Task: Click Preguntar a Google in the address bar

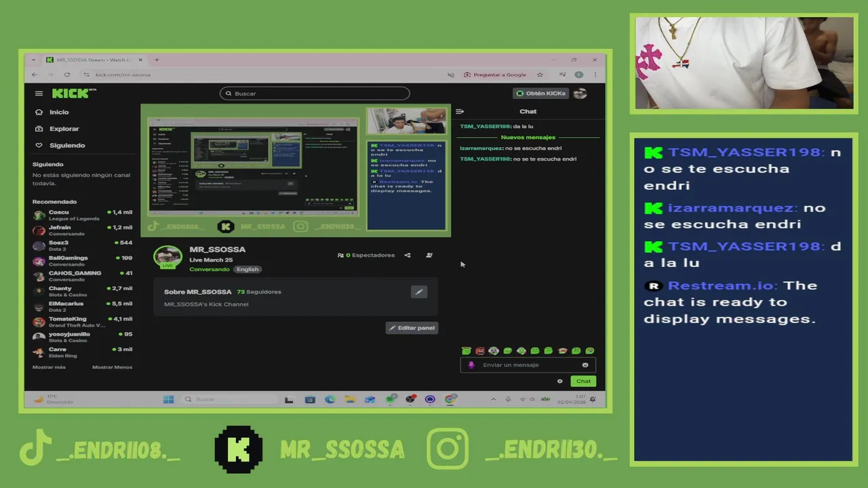Action: 496,75
